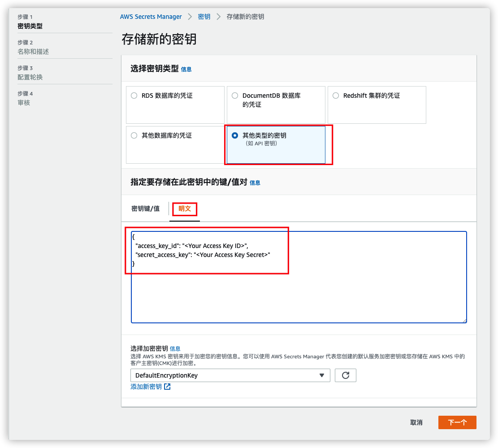Click inside the plaintext JSON secret text area
498x448 pixels.
coord(299,291)
